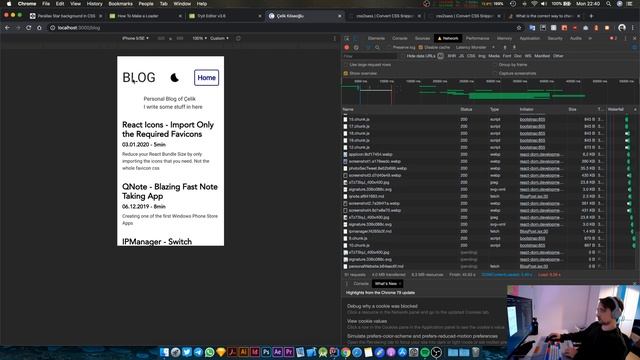
Task: Switch to the How To Make a Loader tab
Action: [x=145, y=16]
